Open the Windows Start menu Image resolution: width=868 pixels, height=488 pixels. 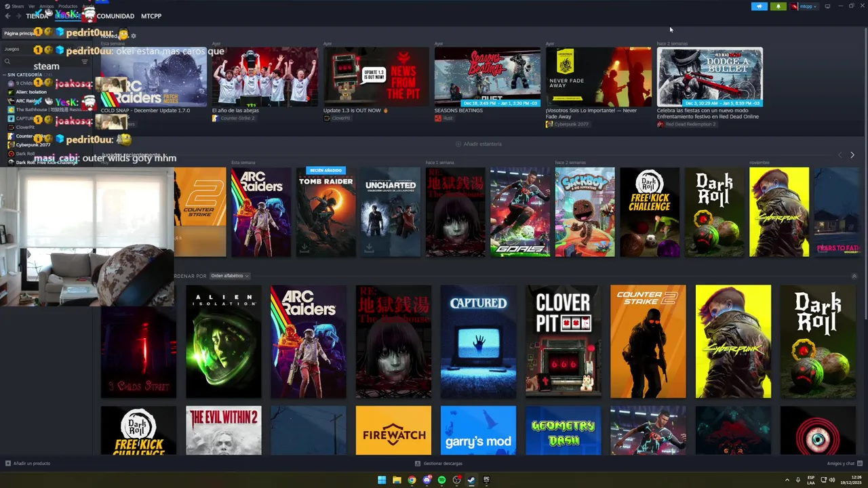tap(382, 480)
